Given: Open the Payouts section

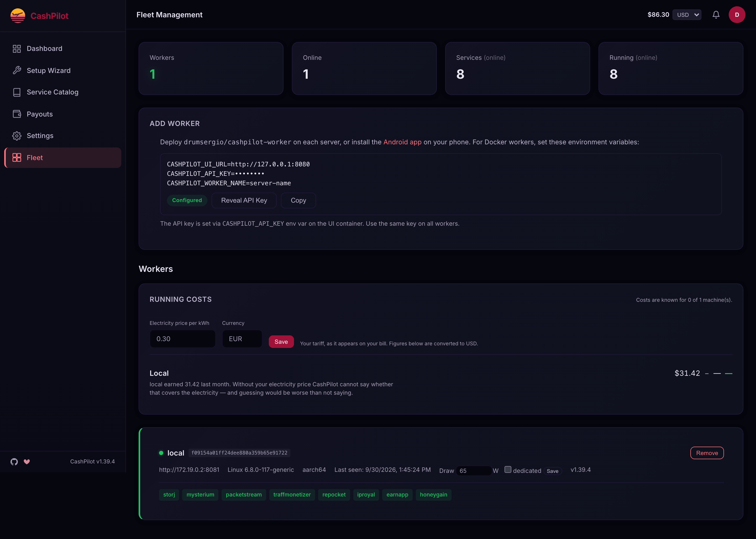Looking at the screenshot, I should point(63,114).
